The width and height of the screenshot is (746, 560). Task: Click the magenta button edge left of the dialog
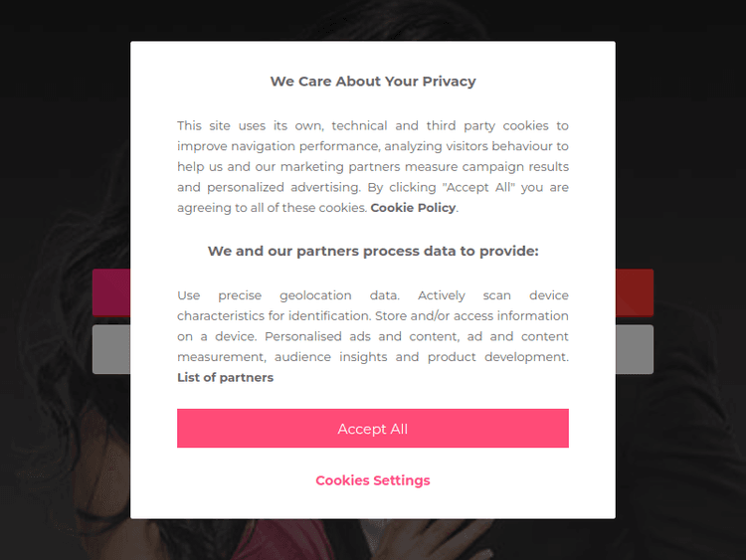pos(110,292)
